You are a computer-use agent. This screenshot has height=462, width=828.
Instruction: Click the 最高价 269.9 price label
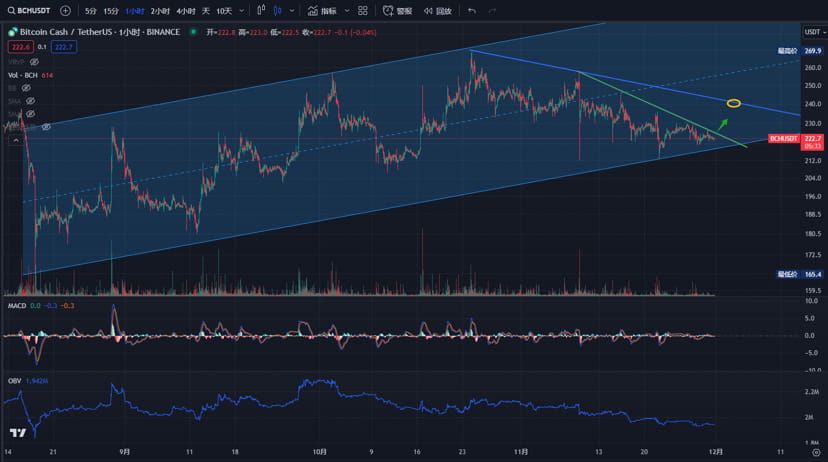pyautogui.click(x=799, y=51)
